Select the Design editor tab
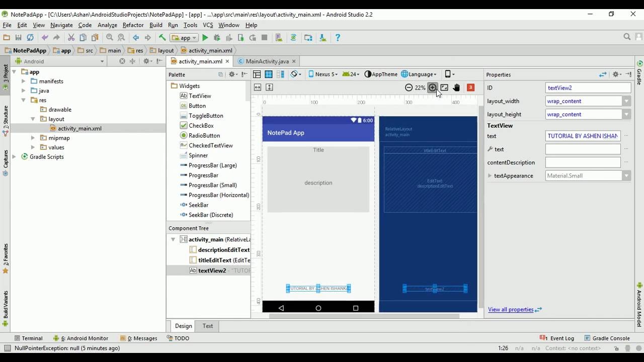644x362 pixels. (x=184, y=326)
